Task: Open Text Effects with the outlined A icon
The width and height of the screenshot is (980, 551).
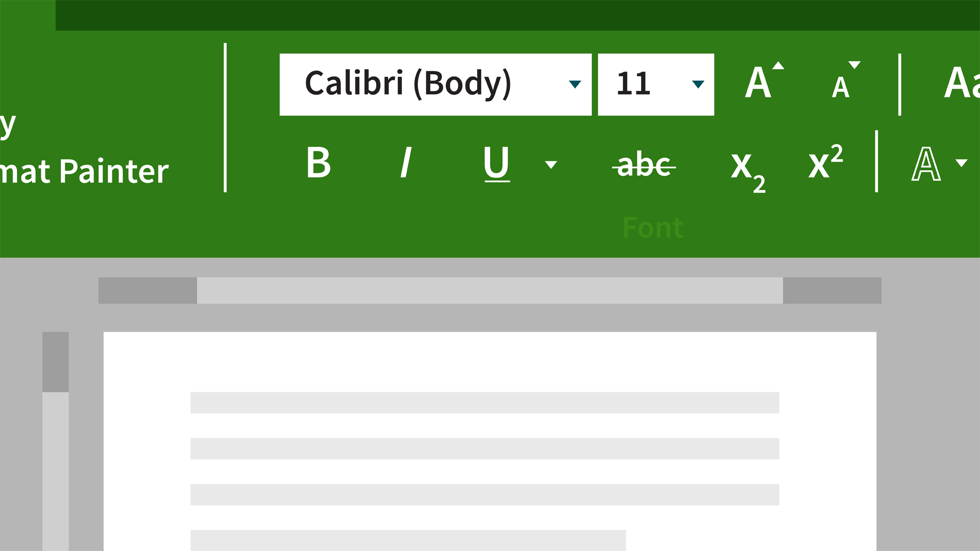Action: 926,164
